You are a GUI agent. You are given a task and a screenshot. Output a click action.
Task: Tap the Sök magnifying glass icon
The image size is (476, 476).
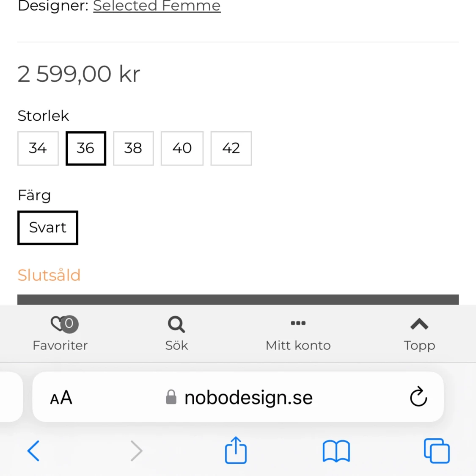[176, 324]
